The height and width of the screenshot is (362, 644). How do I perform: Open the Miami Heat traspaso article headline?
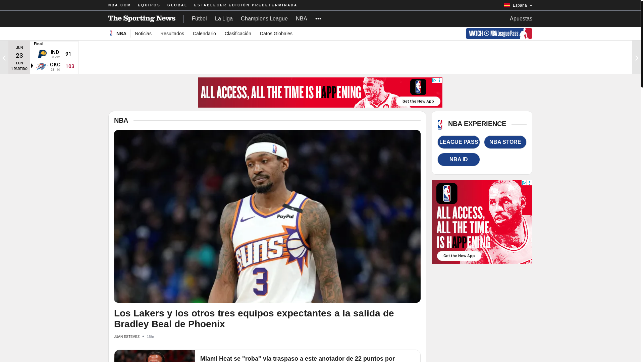[x=298, y=358]
